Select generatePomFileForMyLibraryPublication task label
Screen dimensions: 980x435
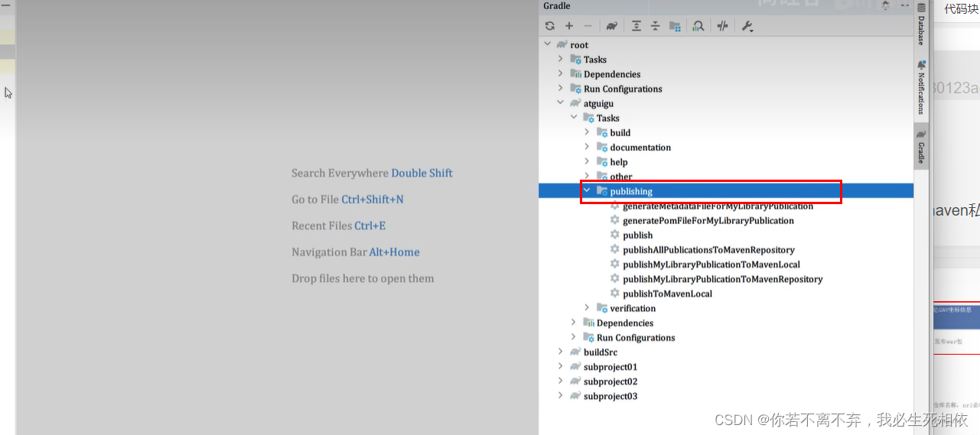point(708,220)
